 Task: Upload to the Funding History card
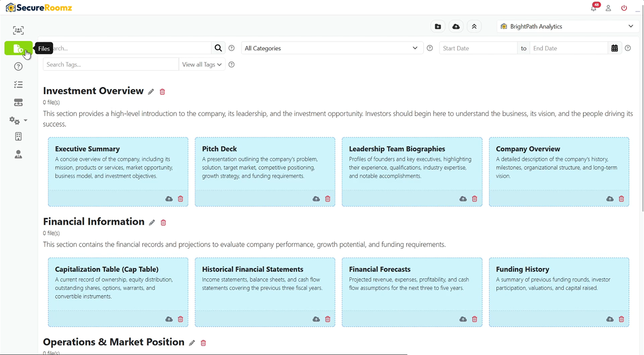(610, 319)
